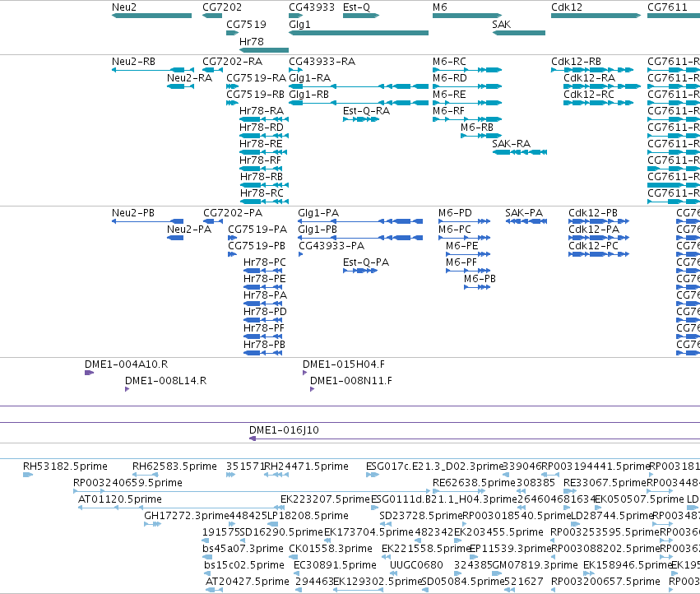Select the Neu2-PA protein label

click(x=189, y=229)
